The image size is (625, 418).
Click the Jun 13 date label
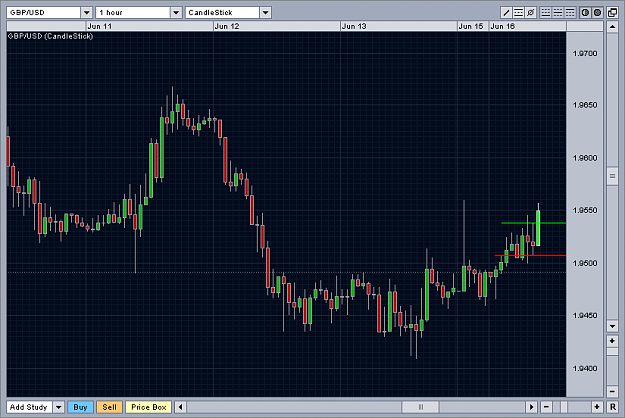pyautogui.click(x=354, y=26)
